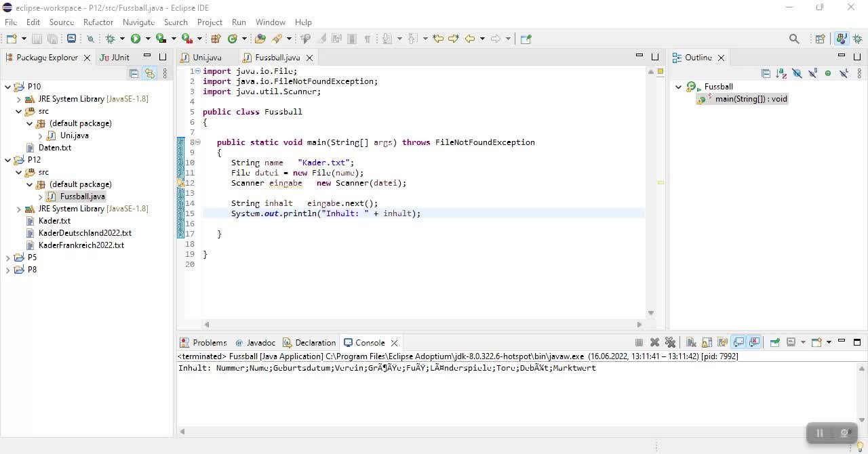Open the Refactor menu
868x454 pixels.
(x=98, y=22)
